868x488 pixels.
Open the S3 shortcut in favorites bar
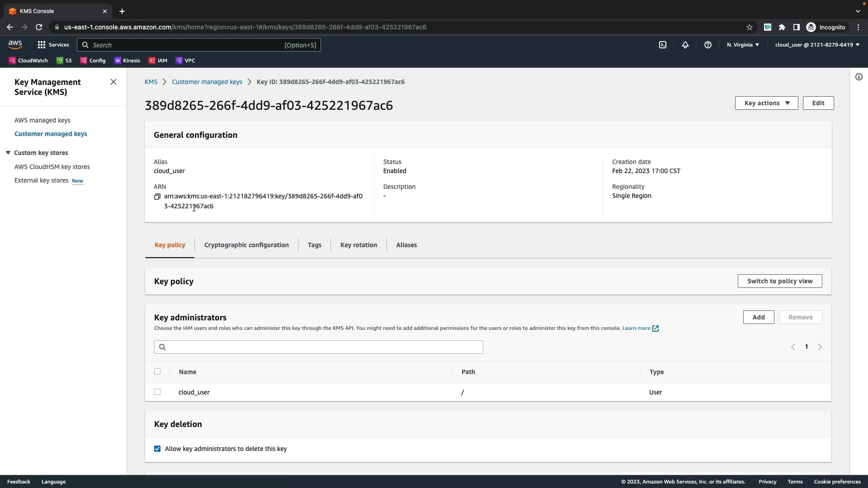pos(64,61)
